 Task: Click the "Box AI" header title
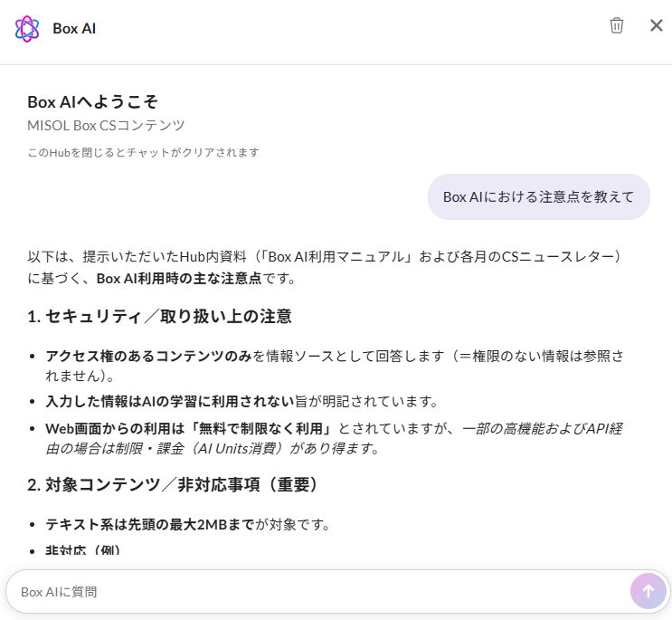[74, 28]
